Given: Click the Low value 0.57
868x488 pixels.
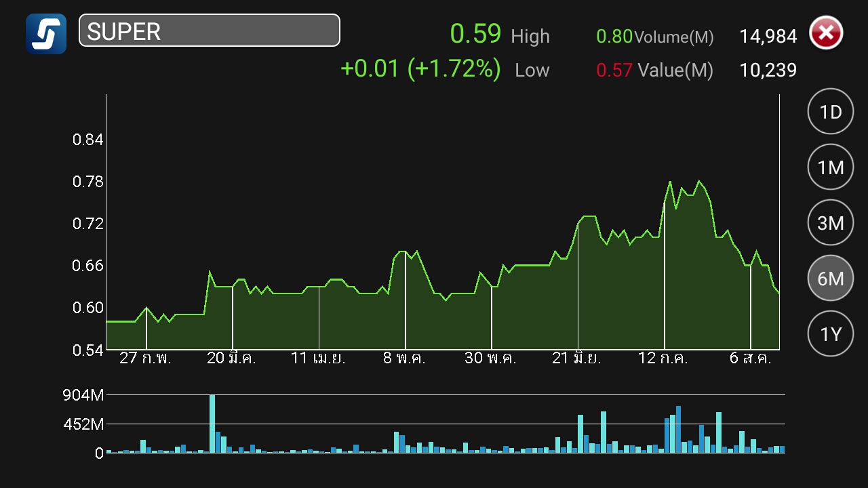Looking at the screenshot, I should (x=614, y=70).
